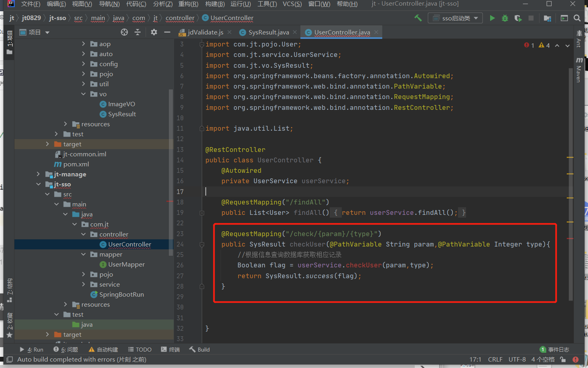Click the 17:1 caret position indicator

pyautogui.click(x=475, y=360)
